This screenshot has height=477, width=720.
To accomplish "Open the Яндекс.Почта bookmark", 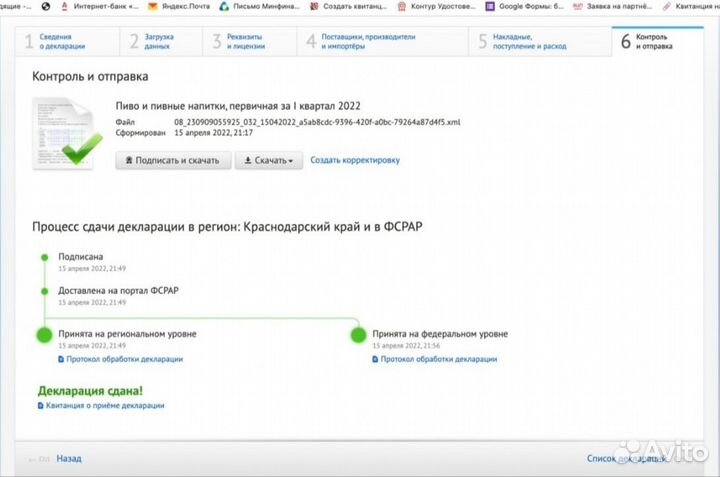I will click(x=179, y=6).
